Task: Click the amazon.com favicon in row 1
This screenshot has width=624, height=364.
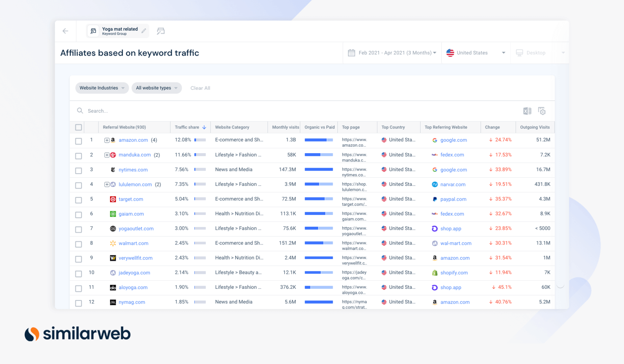Action: pyautogui.click(x=113, y=140)
